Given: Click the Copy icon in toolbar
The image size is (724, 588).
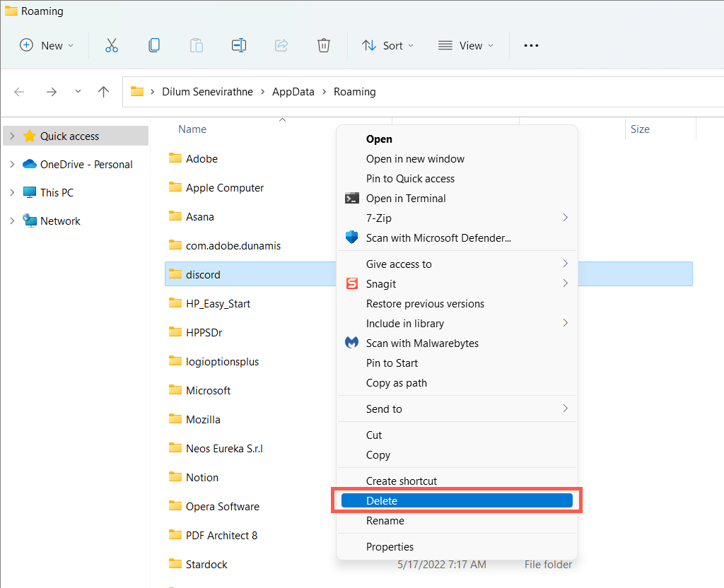Looking at the screenshot, I should pyautogui.click(x=153, y=45).
